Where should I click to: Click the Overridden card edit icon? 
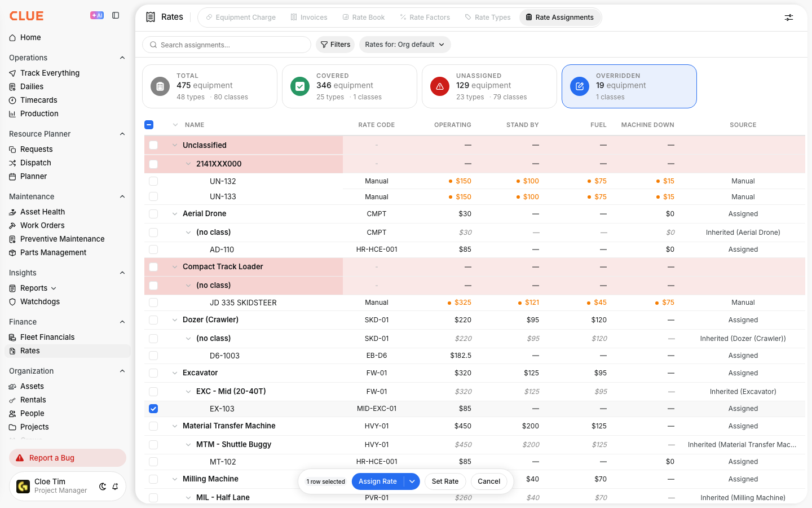pyautogui.click(x=580, y=86)
